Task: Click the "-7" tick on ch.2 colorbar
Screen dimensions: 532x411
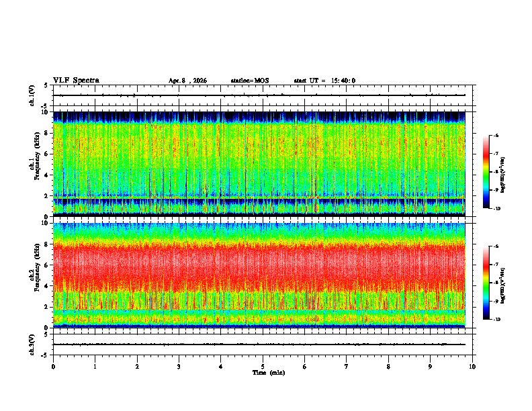Action: 496,265
